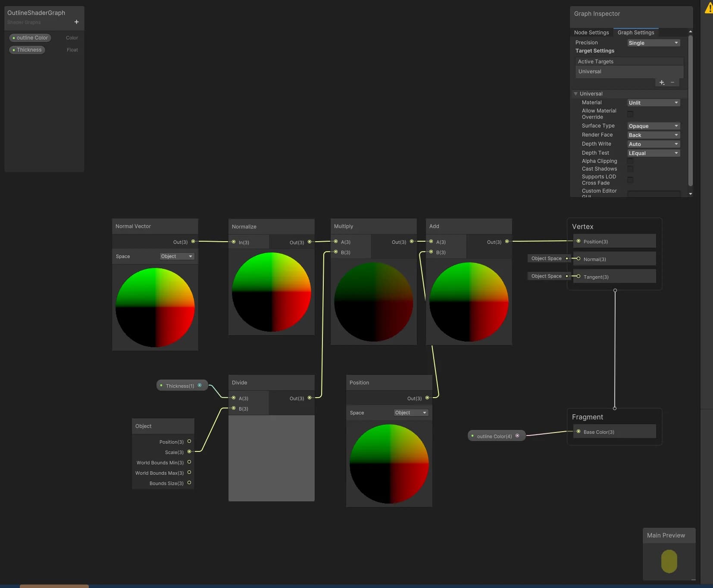Click the Multiply Out(3) output port
713x588 pixels.
coord(412,242)
